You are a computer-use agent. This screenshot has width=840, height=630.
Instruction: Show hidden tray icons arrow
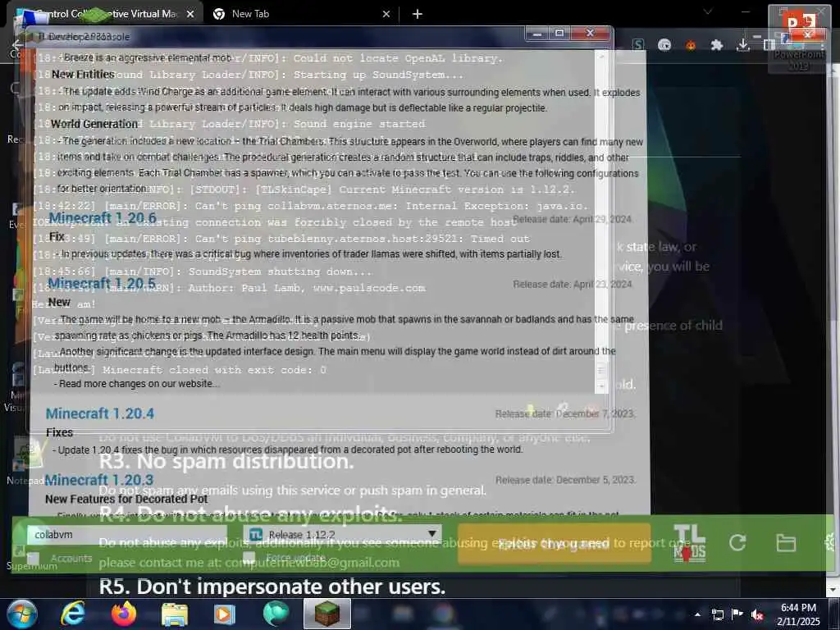[697, 614]
